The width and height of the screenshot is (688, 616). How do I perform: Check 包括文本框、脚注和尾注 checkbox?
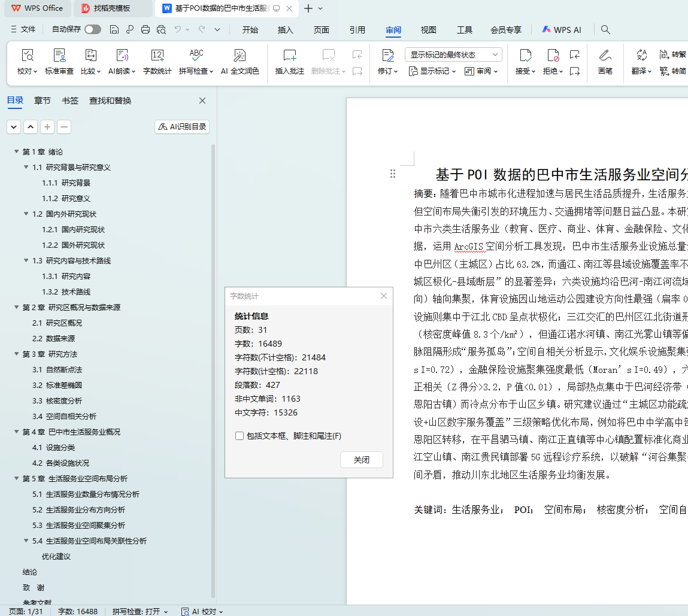click(240, 436)
